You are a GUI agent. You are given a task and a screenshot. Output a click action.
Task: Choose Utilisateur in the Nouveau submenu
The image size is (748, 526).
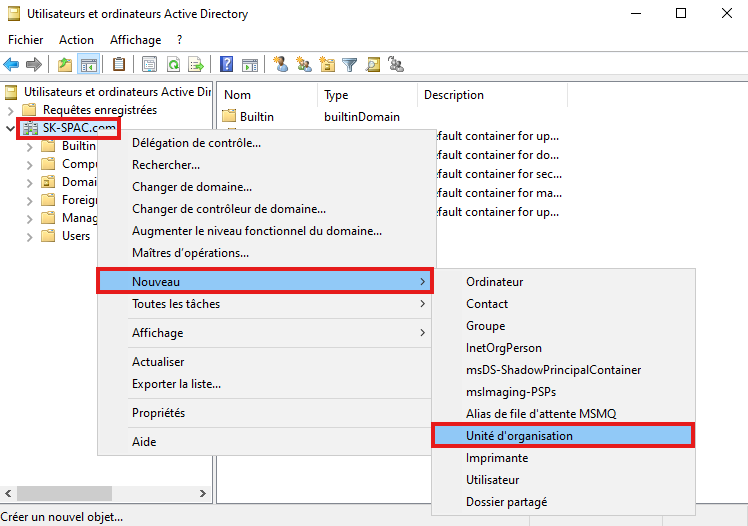point(492,480)
